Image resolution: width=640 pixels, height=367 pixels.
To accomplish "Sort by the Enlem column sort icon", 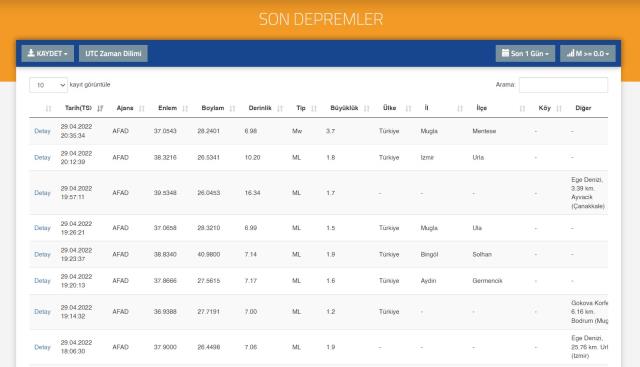I will point(185,108).
